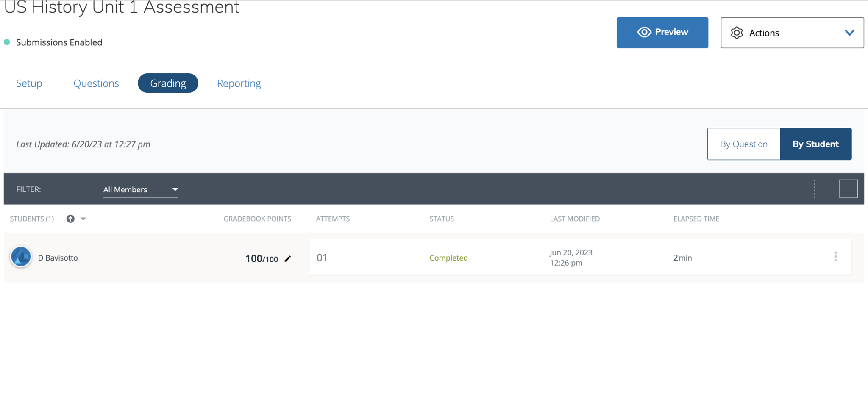
Task: Click the gear icon beside Actions
Action: (x=737, y=33)
